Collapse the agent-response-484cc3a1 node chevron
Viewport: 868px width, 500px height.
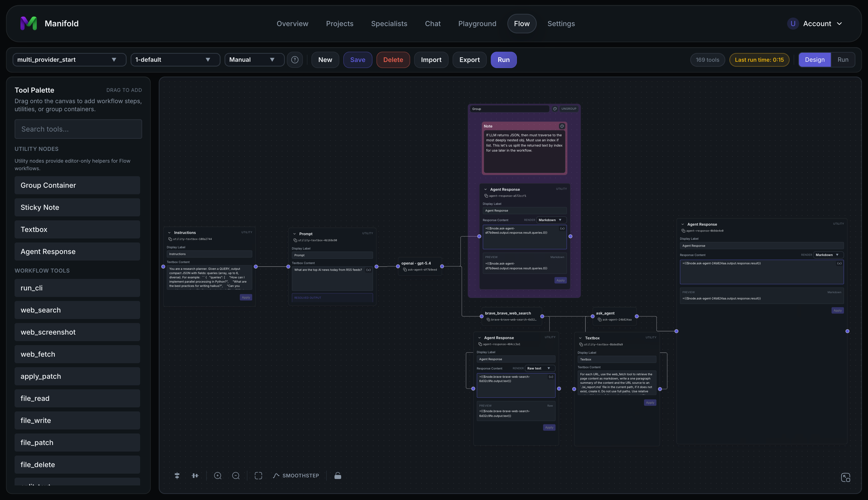(x=479, y=338)
